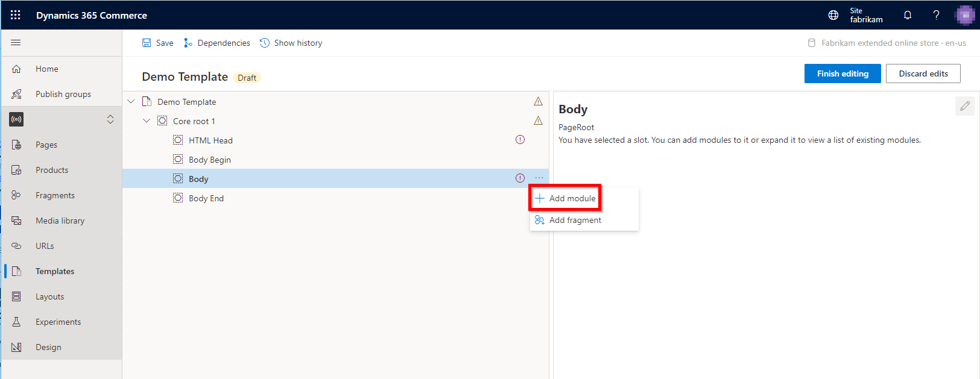Click warning triangle on Core root 1 row

[538, 121]
